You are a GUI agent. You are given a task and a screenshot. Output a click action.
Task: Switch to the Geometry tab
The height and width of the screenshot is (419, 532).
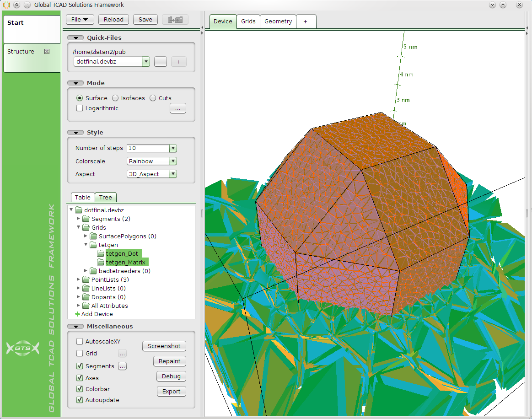pyautogui.click(x=278, y=21)
